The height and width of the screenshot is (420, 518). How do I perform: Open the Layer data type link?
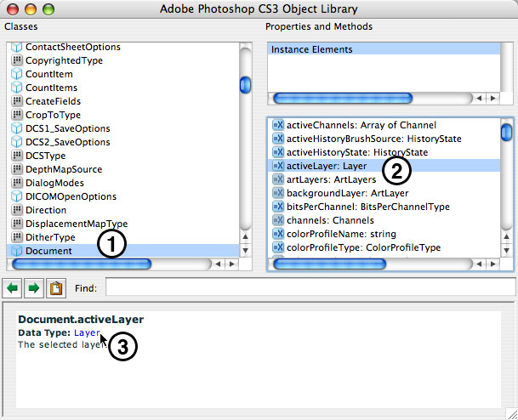coord(87,332)
